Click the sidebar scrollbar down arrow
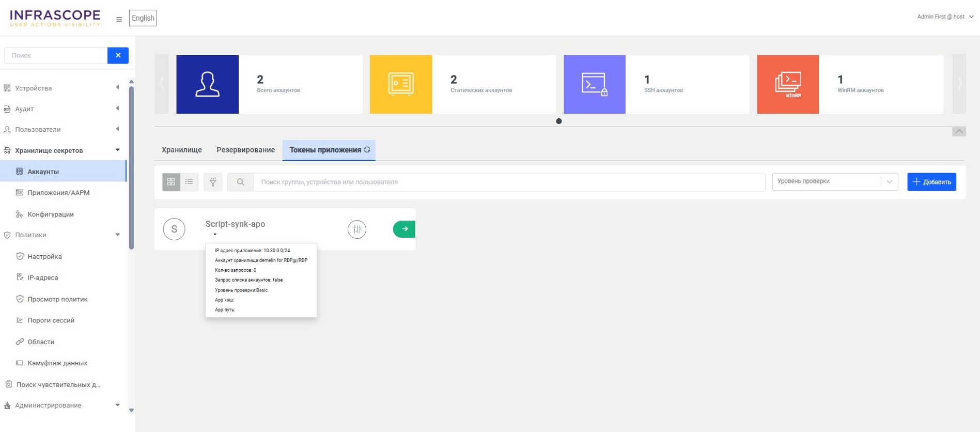The height and width of the screenshot is (432, 980). pyautogui.click(x=131, y=410)
